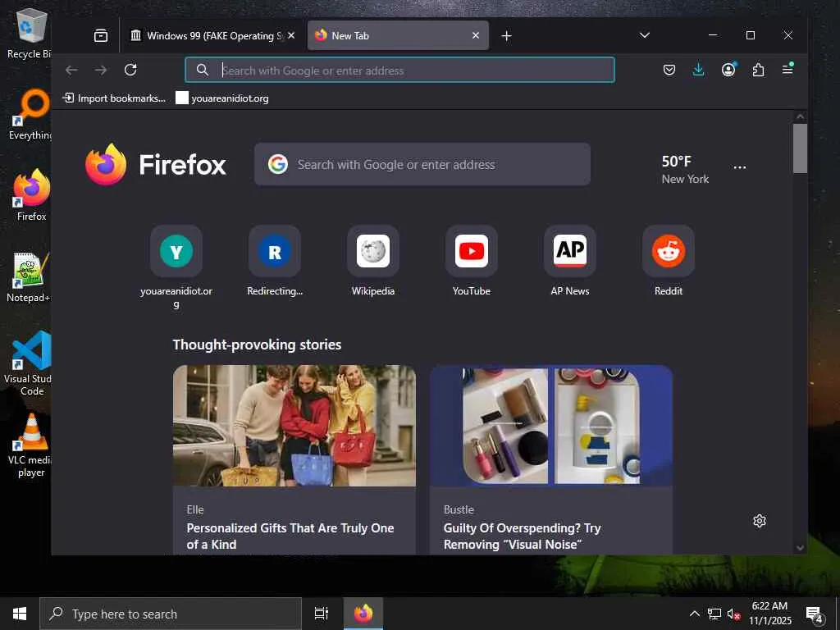Screen dimensions: 840x630
Task: Close the New Tab tab
Action: (475, 35)
